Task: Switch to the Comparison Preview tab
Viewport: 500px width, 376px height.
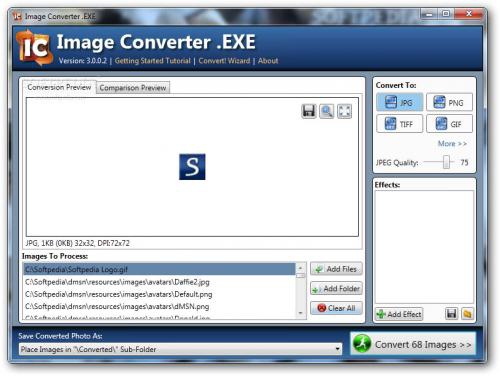Action: coord(133,88)
